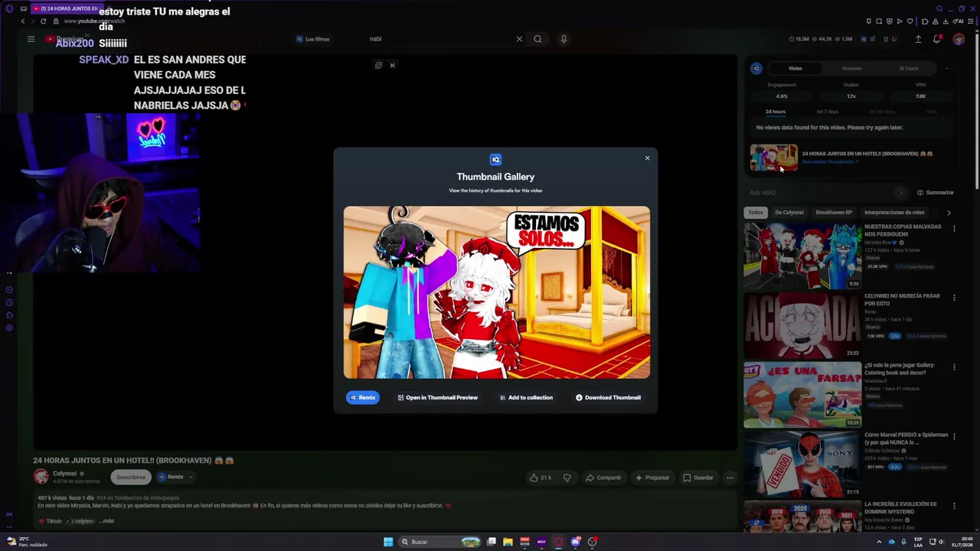Click the Remix button below the video
The width and height of the screenshot is (980, 551).
click(x=171, y=477)
